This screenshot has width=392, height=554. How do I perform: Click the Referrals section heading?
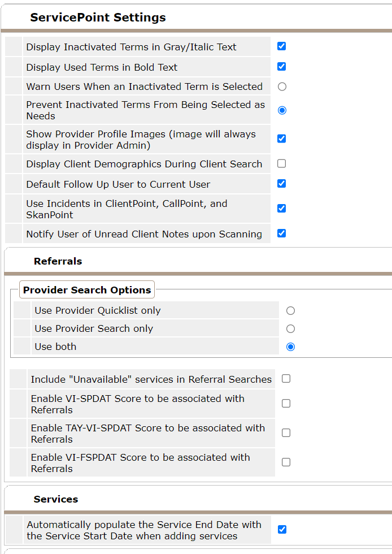point(58,261)
